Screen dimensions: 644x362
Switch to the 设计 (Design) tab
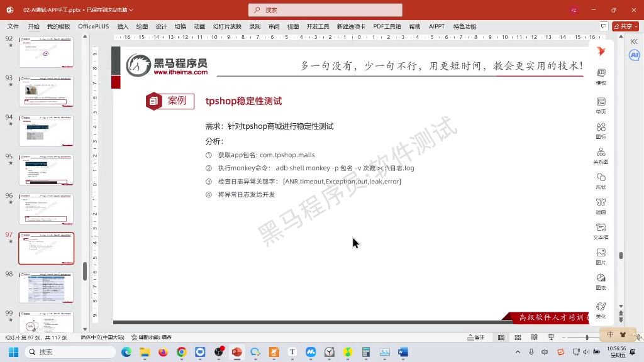(161, 26)
